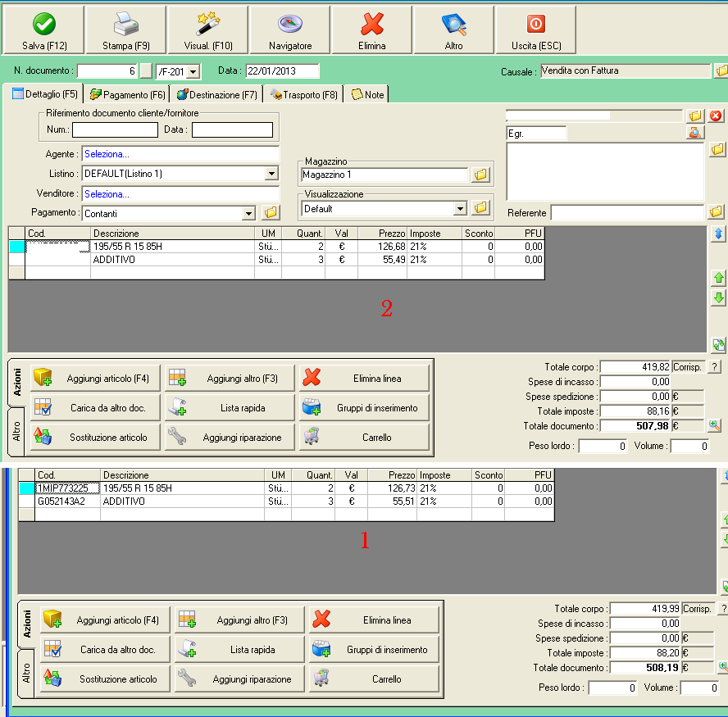
Task: Click Elimina linea in the upper action panel
Action: 364,379
